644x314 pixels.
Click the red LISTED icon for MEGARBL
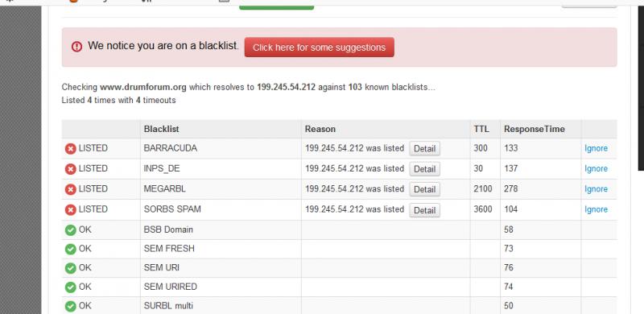(71, 189)
